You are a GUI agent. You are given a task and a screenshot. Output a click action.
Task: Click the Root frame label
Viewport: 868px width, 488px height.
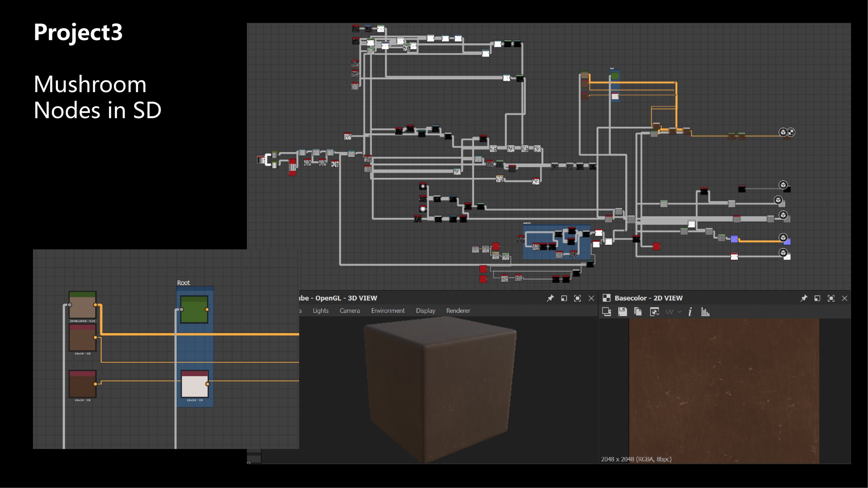[x=183, y=283]
